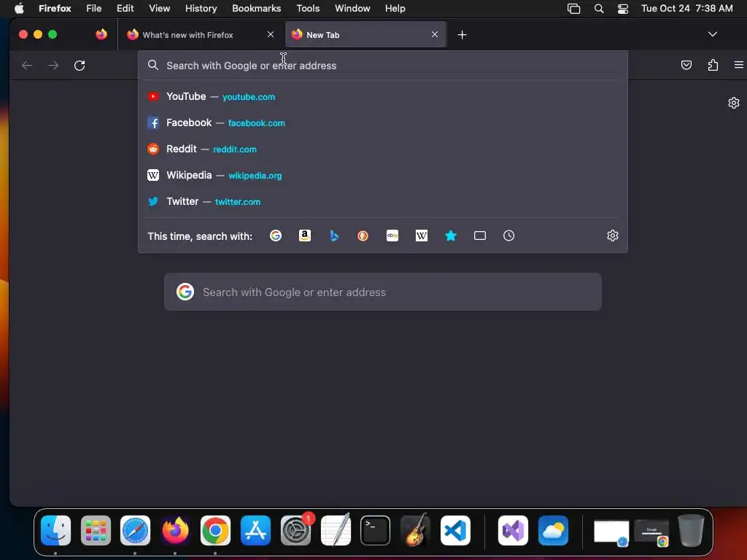This screenshot has width=747, height=560.
Task: Search history using the clock icon
Action: point(508,236)
